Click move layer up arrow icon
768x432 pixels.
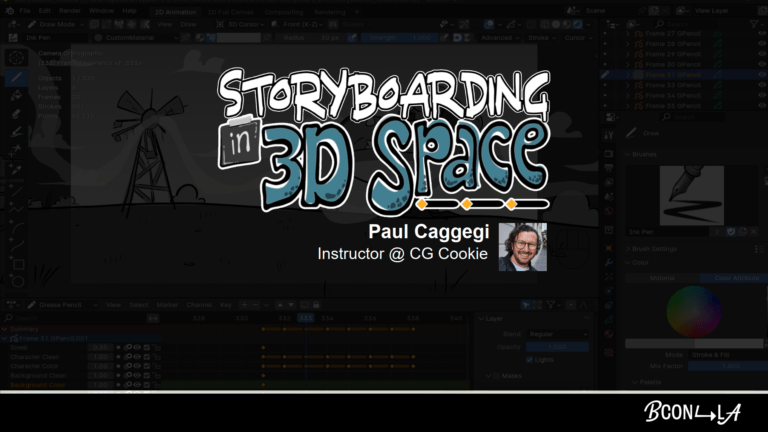(x=280, y=305)
